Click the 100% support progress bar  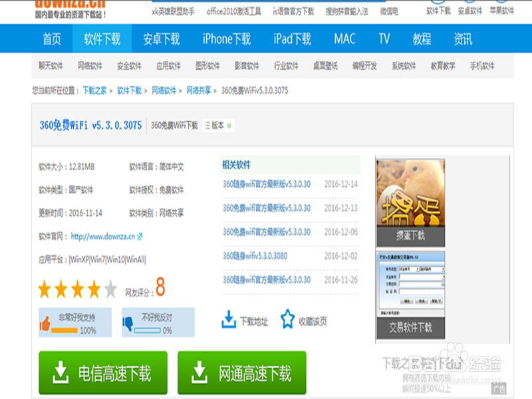coord(65,331)
